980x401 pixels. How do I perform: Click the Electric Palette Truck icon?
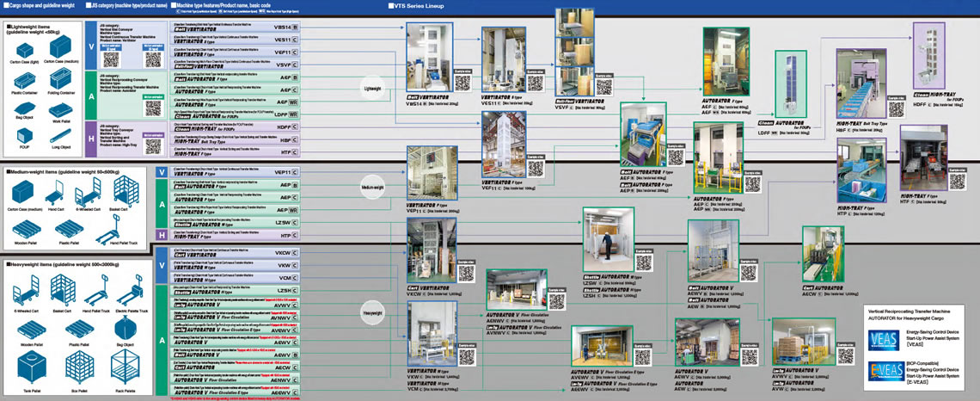[x=129, y=289]
